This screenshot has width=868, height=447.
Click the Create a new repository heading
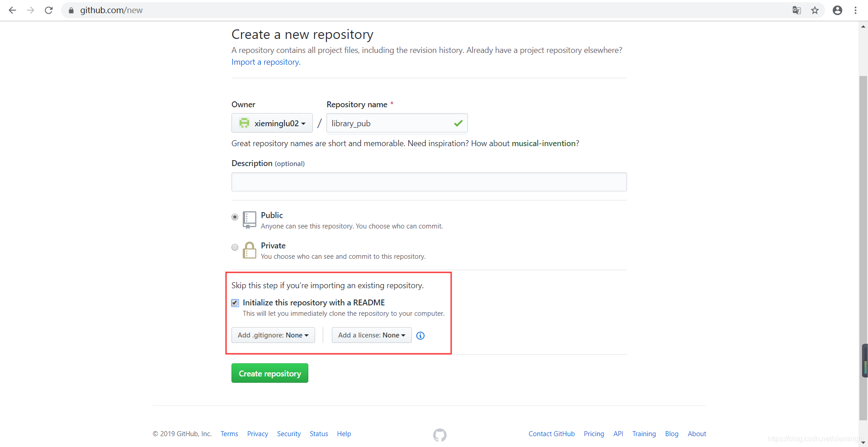click(x=302, y=34)
